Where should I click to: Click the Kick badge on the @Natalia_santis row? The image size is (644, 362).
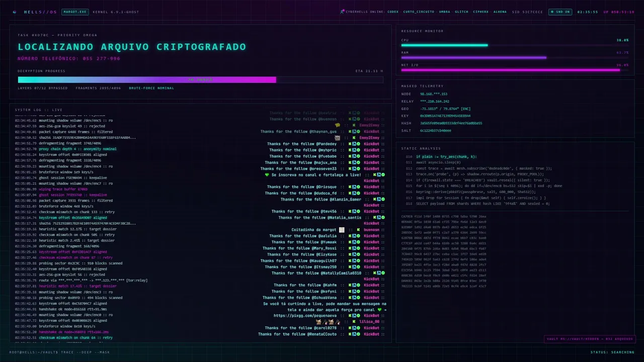tap(375, 218)
